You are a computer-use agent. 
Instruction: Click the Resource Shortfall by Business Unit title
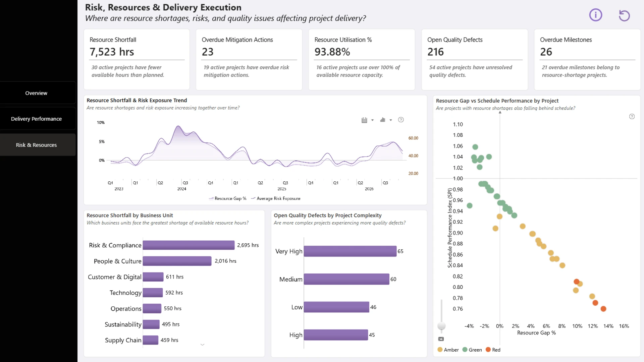130,216
